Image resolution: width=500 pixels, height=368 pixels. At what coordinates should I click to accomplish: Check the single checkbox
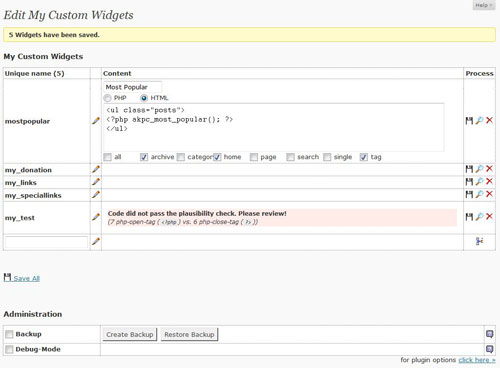point(327,157)
